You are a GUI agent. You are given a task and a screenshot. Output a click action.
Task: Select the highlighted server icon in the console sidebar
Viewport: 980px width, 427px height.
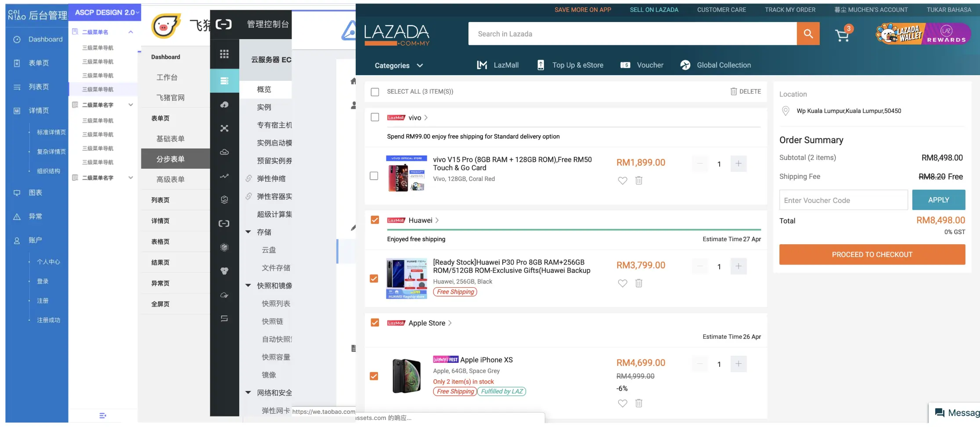[x=224, y=81]
